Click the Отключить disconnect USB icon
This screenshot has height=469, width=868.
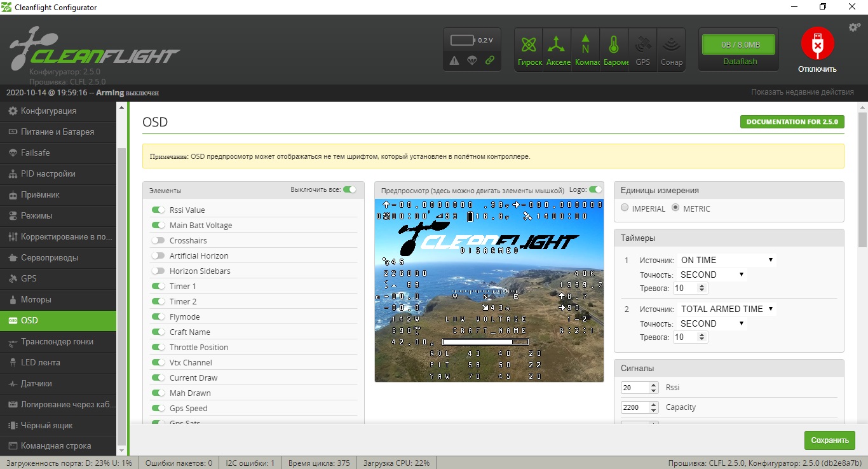817,44
